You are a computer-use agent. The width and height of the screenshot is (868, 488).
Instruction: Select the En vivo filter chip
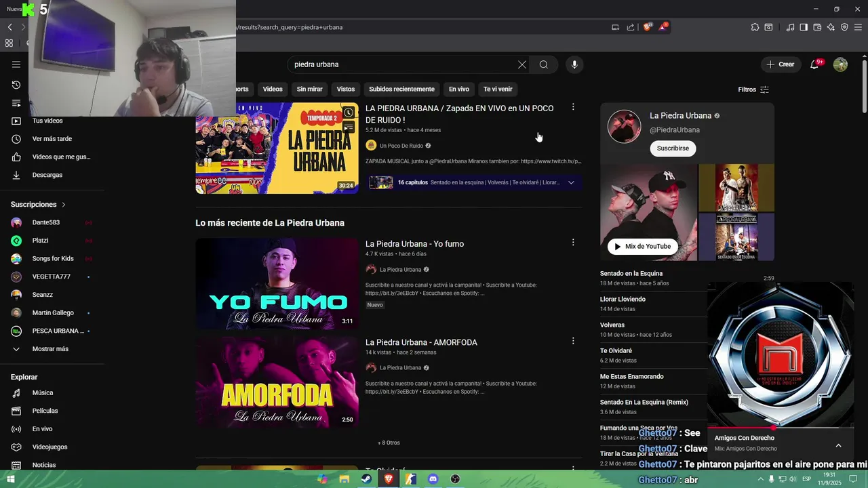(x=459, y=89)
